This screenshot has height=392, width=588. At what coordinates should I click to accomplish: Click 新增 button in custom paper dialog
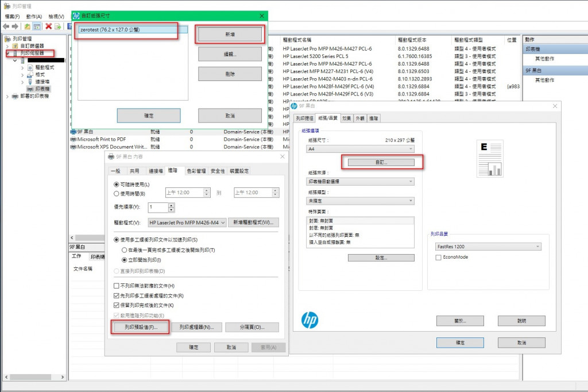tap(230, 34)
